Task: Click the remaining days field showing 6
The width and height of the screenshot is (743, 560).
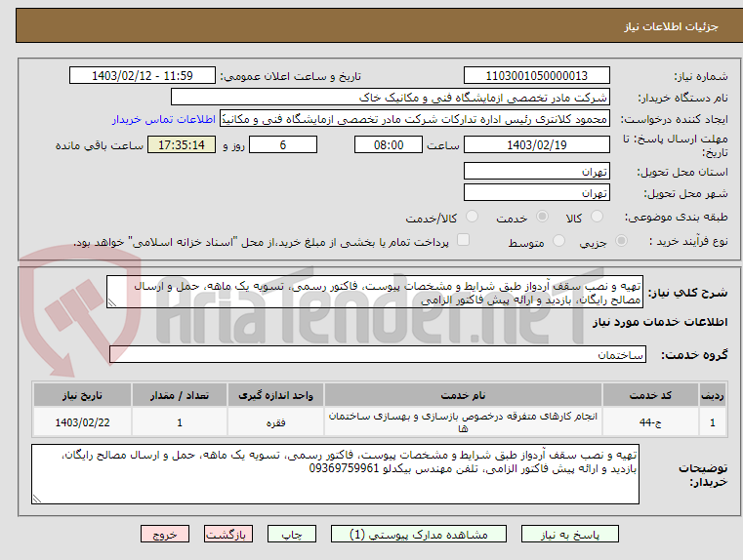Action: click(283, 144)
